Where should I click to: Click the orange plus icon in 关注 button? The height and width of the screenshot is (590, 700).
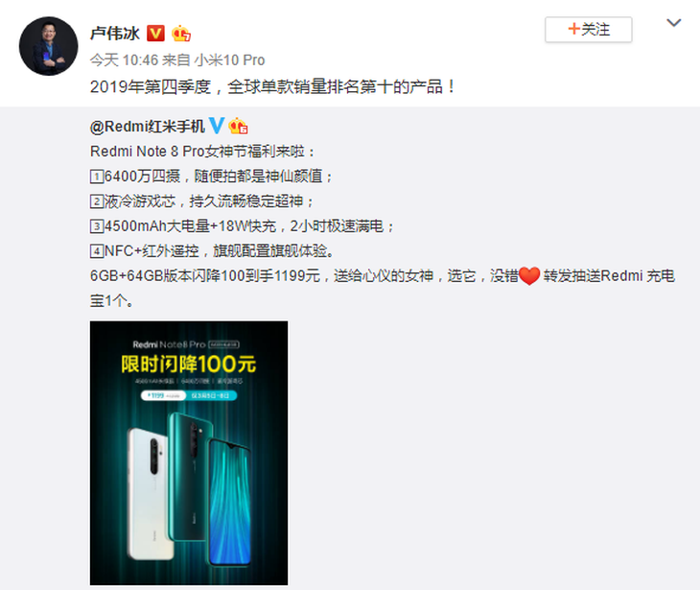[x=573, y=29]
